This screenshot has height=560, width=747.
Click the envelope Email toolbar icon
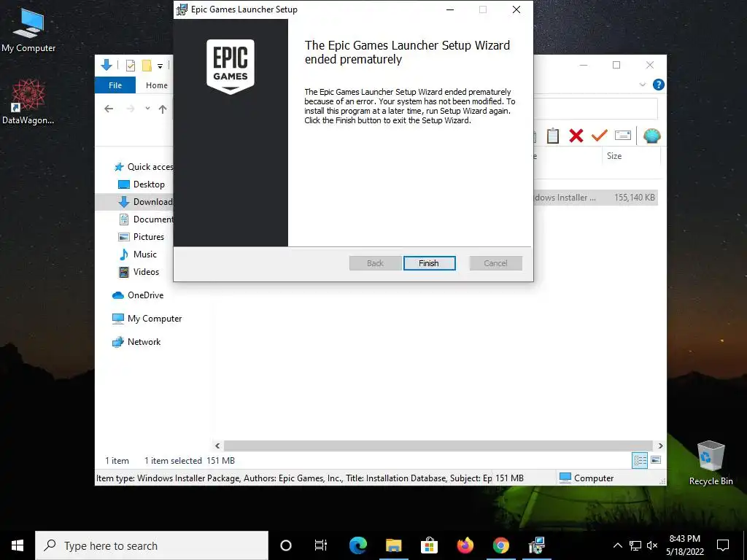tap(623, 136)
